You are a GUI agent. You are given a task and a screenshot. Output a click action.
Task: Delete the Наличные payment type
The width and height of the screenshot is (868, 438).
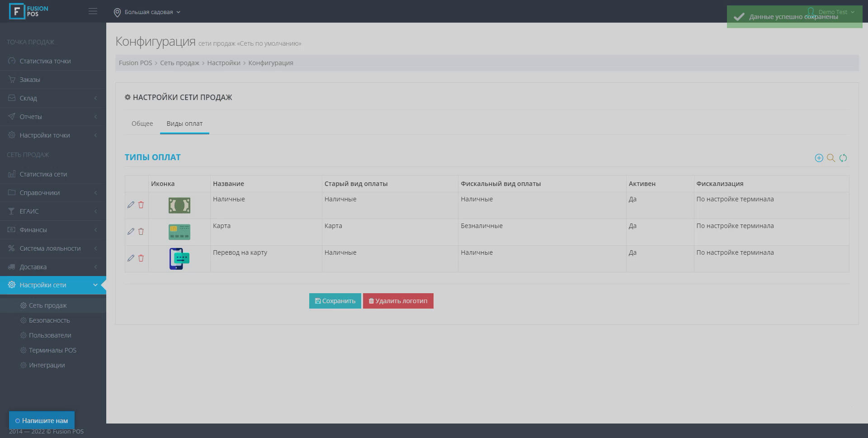[x=141, y=205]
